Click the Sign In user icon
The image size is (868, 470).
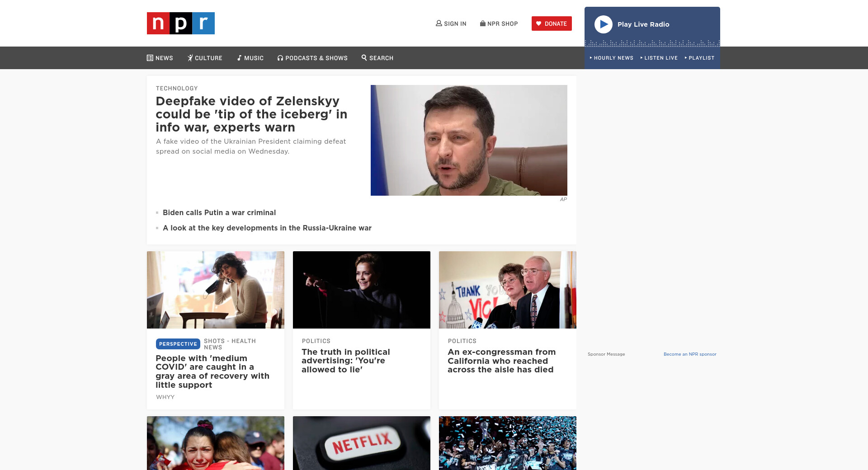[x=439, y=23]
